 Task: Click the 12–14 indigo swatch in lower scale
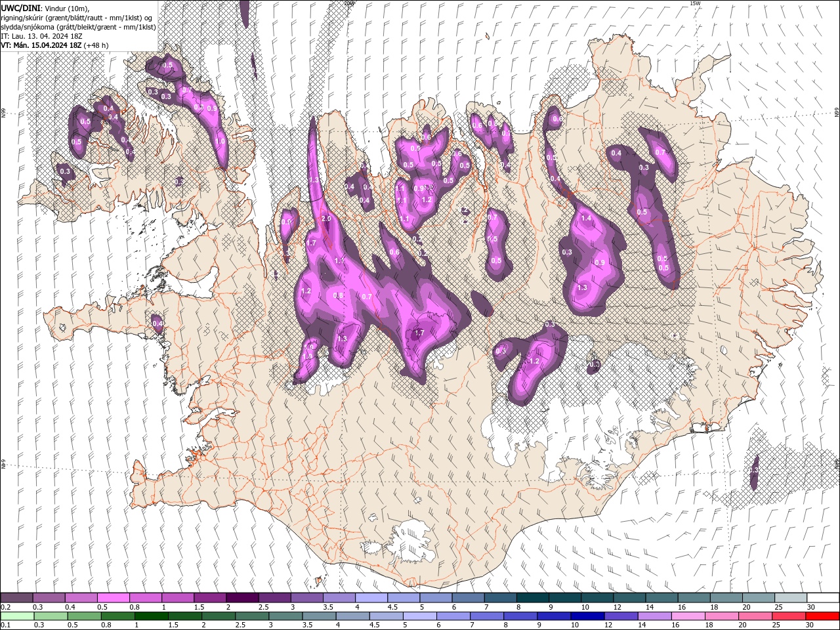point(621,616)
